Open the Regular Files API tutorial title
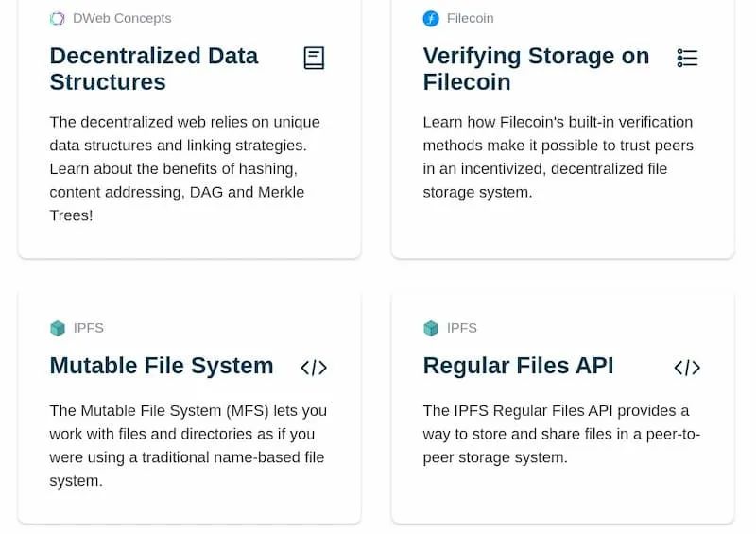The height and width of the screenshot is (534, 756). 518,366
